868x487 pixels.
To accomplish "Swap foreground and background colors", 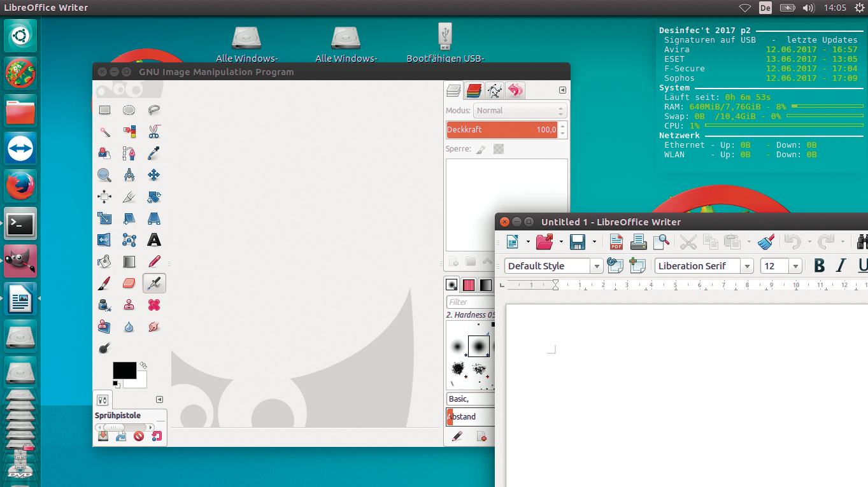I will click(x=143, y=365).
